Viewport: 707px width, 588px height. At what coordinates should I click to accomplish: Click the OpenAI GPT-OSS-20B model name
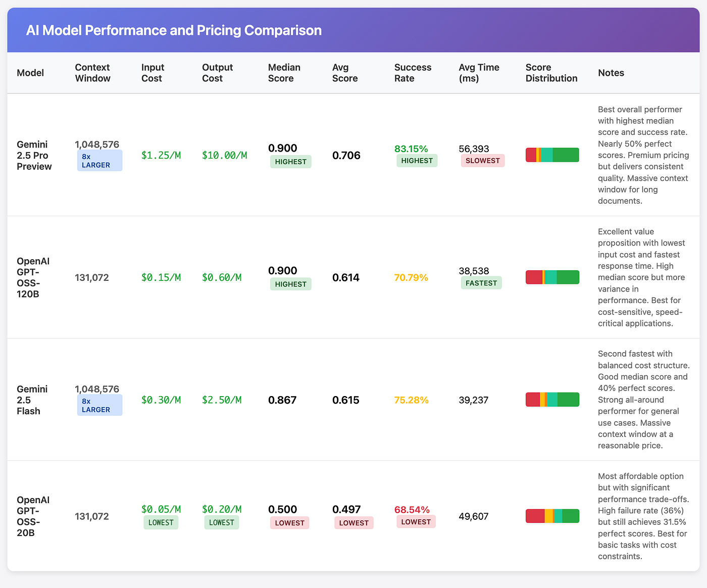(x=33, y=516)
